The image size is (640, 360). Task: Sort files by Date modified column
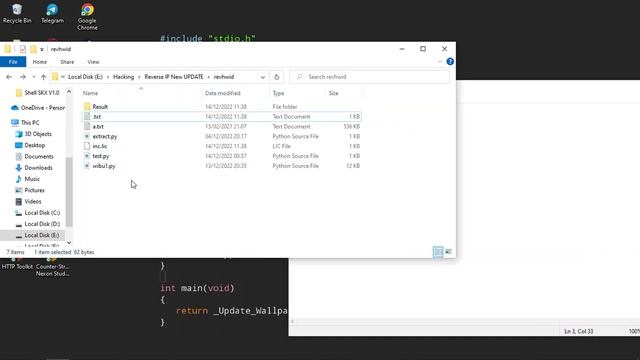tap(222, 93)
